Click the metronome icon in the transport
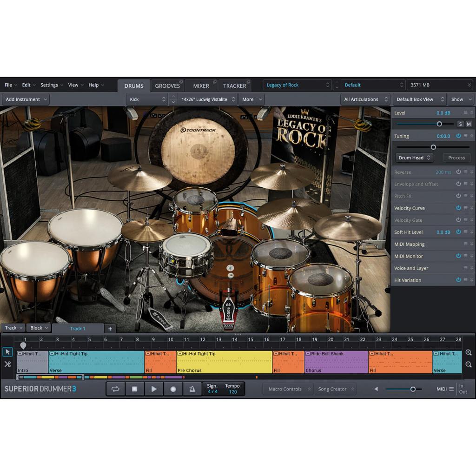This screenshot has height=476, width=476. tap(192, 389)
